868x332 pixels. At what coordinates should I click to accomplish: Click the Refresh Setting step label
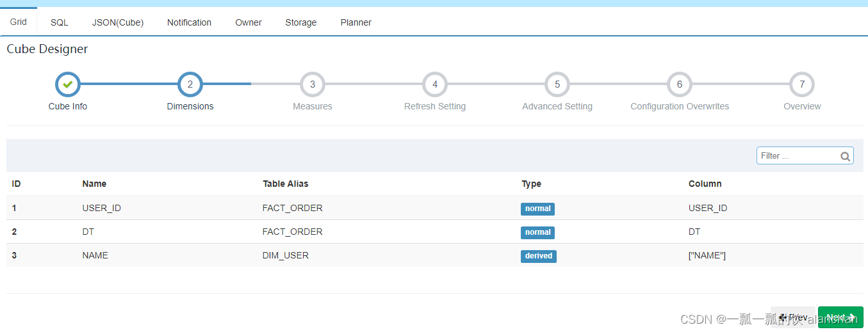(x=435, y=106)
